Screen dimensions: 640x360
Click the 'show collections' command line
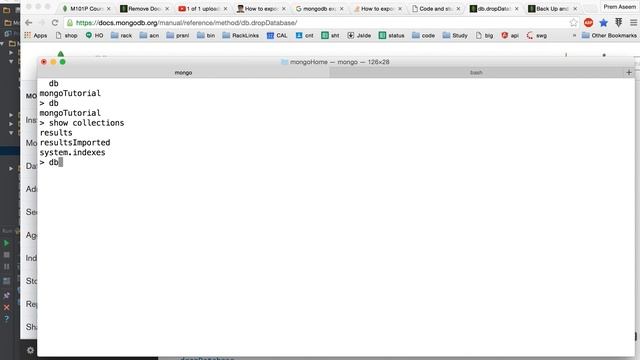(x=82, y=123)
